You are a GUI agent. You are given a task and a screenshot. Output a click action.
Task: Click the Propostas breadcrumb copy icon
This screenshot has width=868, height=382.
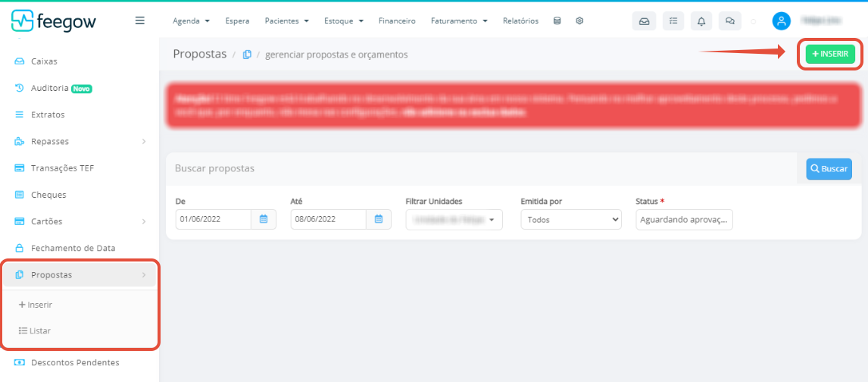pos(247,55)
